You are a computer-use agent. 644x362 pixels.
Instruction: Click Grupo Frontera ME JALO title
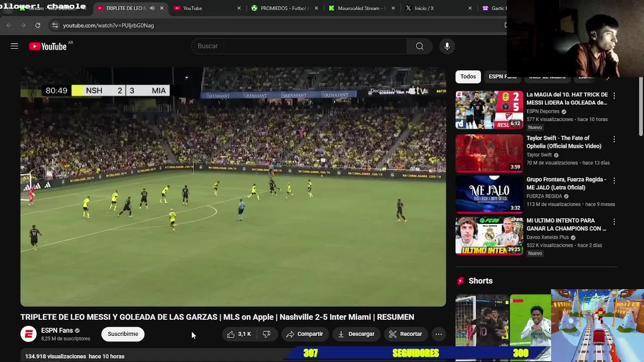tap(567, 183)
